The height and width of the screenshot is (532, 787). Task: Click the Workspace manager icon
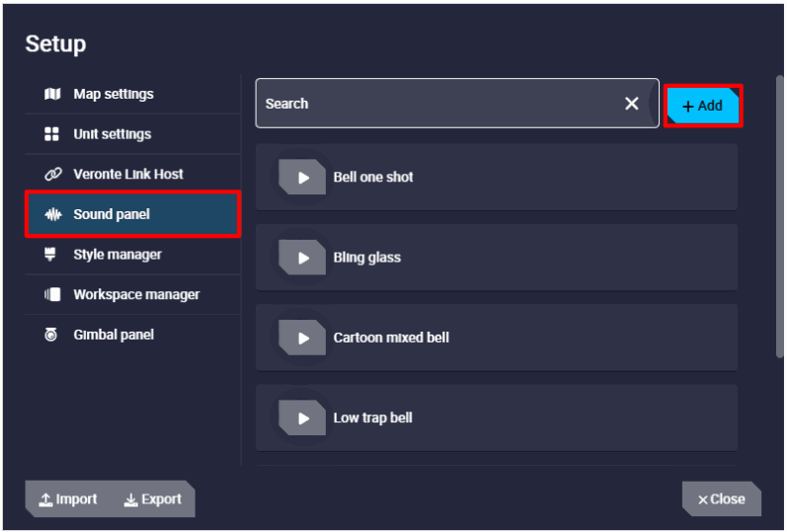(52, 295)
